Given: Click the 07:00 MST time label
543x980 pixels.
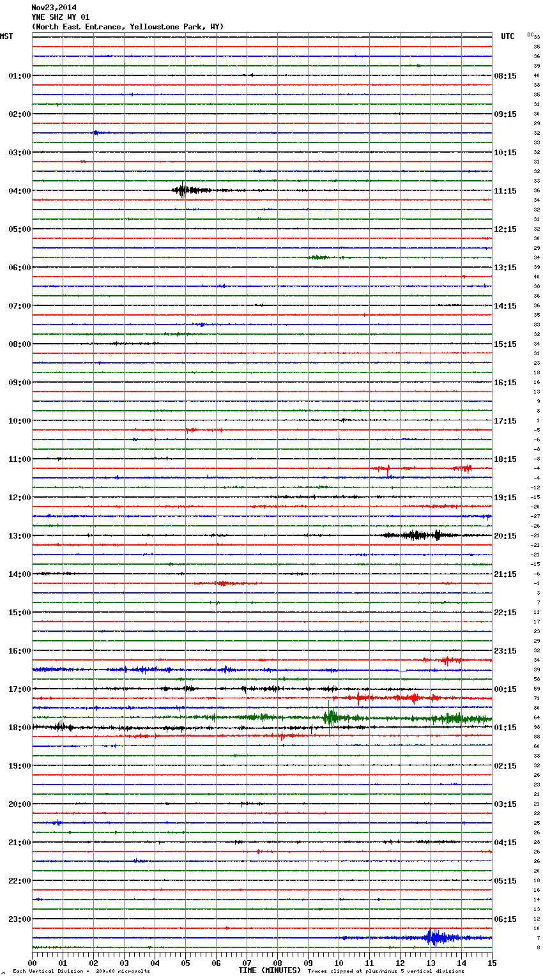Looking at the screenshot, I should pos(19,306).
